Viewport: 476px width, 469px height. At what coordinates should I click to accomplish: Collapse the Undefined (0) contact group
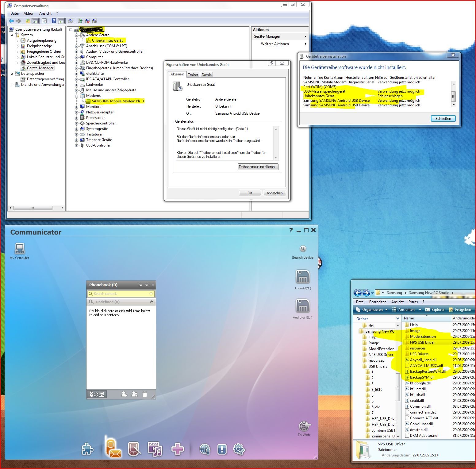pyautogui.click(x=152, y=302)
